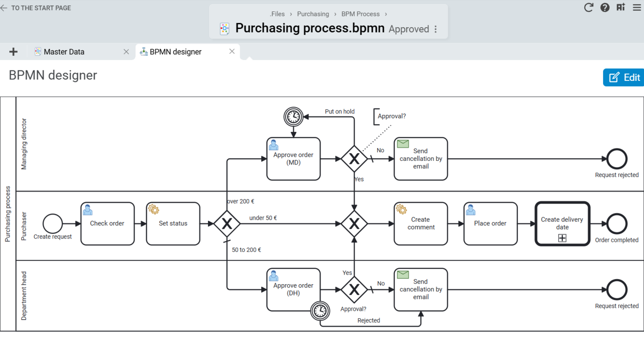Click the 'Rejected' flow label
Screen dimensions: 644x337
coord(369,320)
